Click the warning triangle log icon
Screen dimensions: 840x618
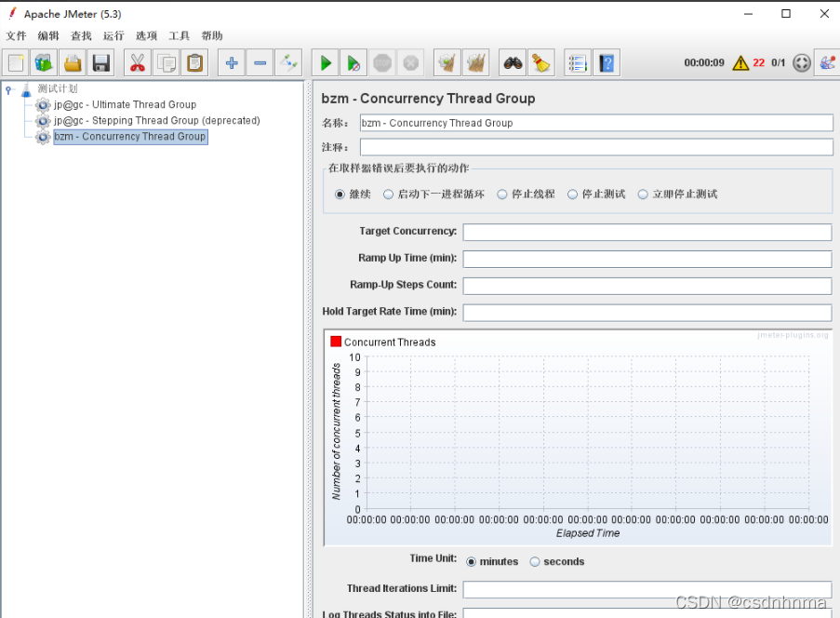pyautogui.click(x=740, y=63)
